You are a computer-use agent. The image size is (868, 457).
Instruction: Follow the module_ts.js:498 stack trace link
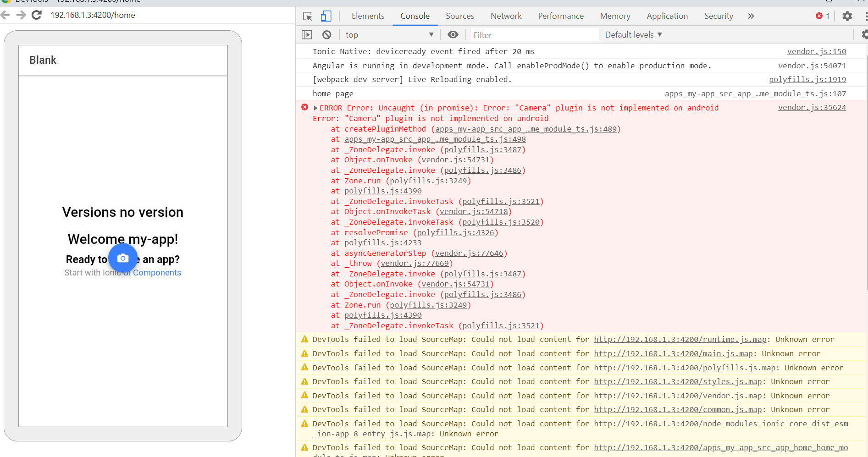click(435, 139)
